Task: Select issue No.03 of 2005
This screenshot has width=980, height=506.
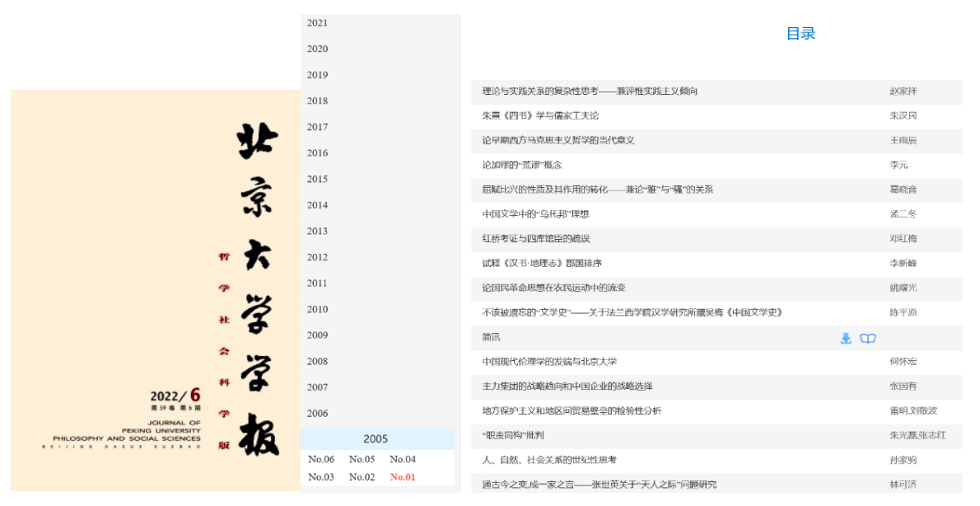Action: [x=321, y=476]
